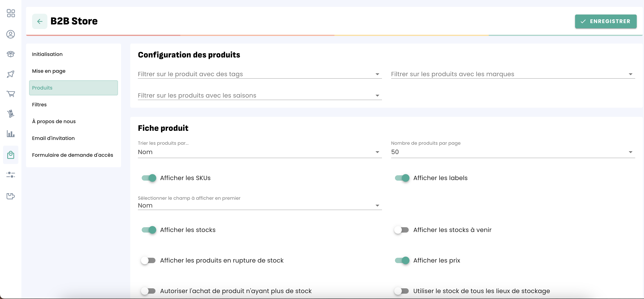
Task: Disable the Afficher les SKUs toggle
Action: click(x=149, y=178)
